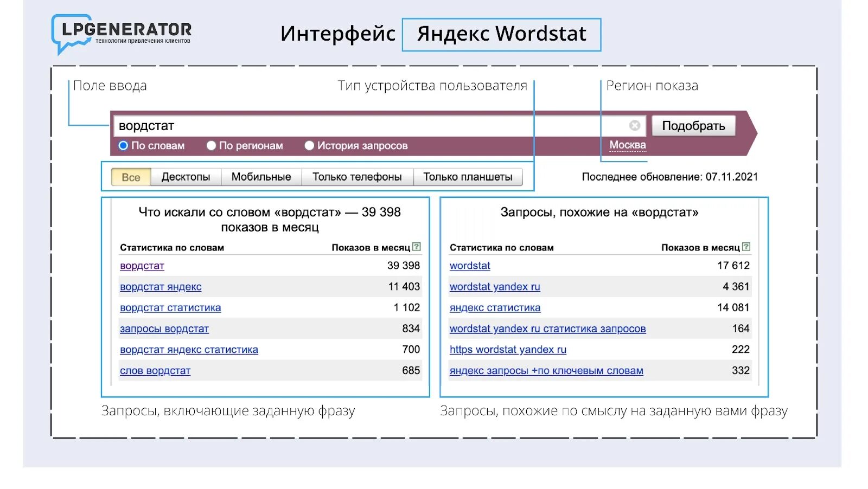Click the left Статистика по словам column header
868x489 pixels.
[x=172, y=248]
